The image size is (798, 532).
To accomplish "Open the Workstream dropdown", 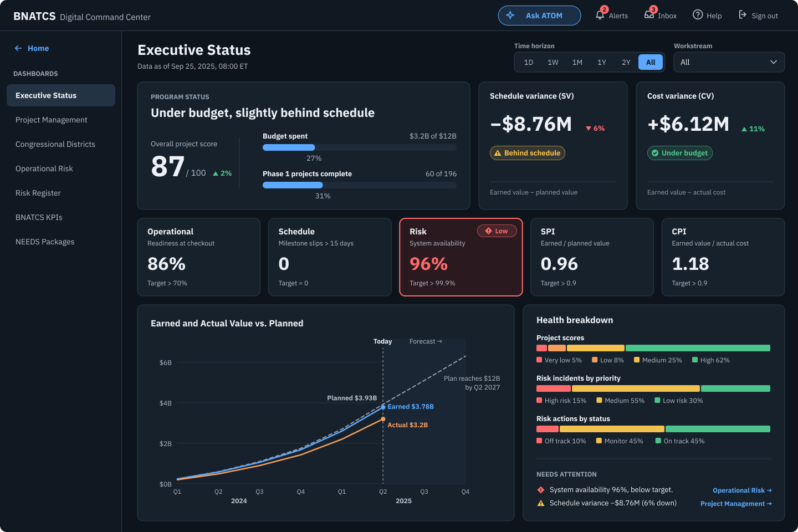I will (729, 62).
